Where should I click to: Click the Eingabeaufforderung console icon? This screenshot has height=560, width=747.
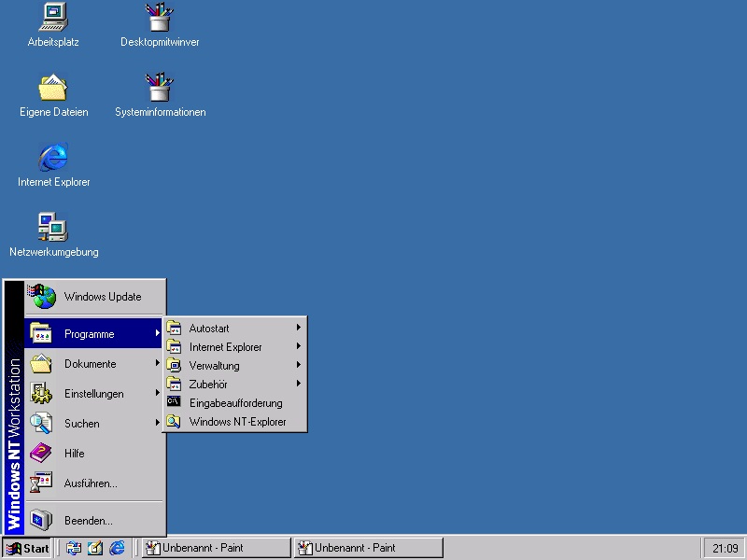[x=174, y=402]
